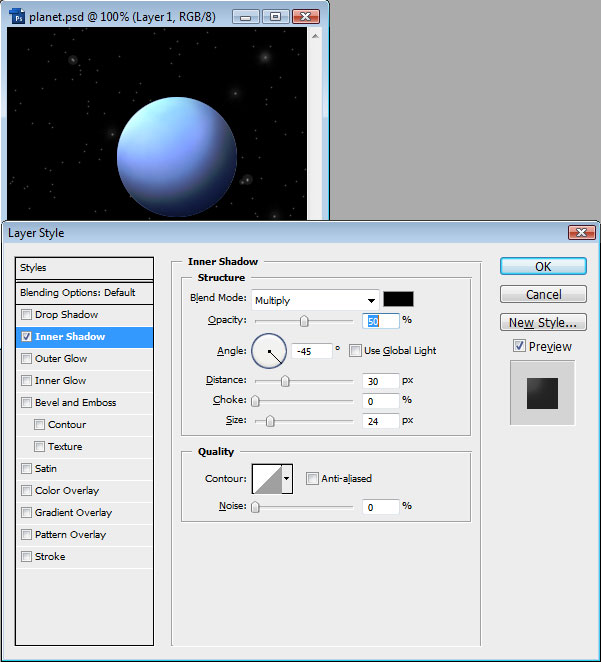
Task: Enable the Color Overlay checkbox
Action: click(x=26, y=490)
